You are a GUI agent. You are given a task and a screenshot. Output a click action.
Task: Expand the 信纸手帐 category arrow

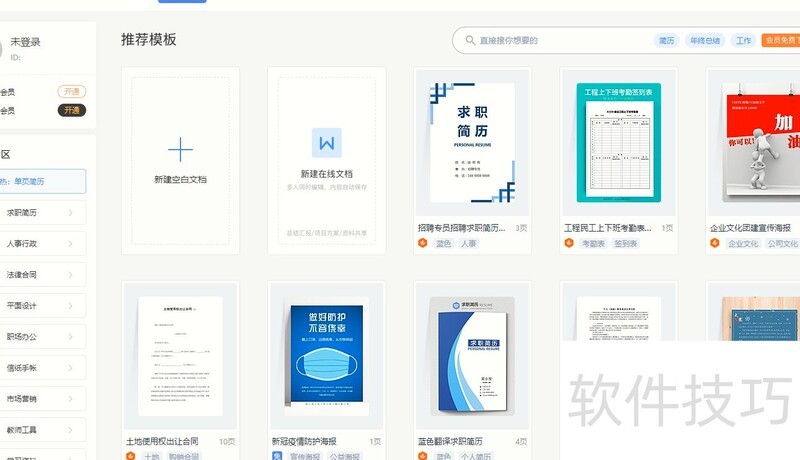pos(70,368)
